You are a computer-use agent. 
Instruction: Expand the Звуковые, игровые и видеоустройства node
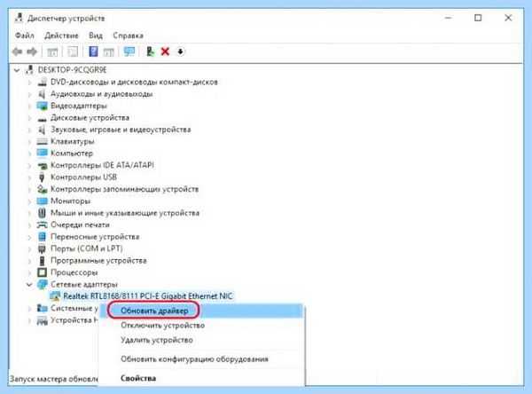click(x=29, y=130)
